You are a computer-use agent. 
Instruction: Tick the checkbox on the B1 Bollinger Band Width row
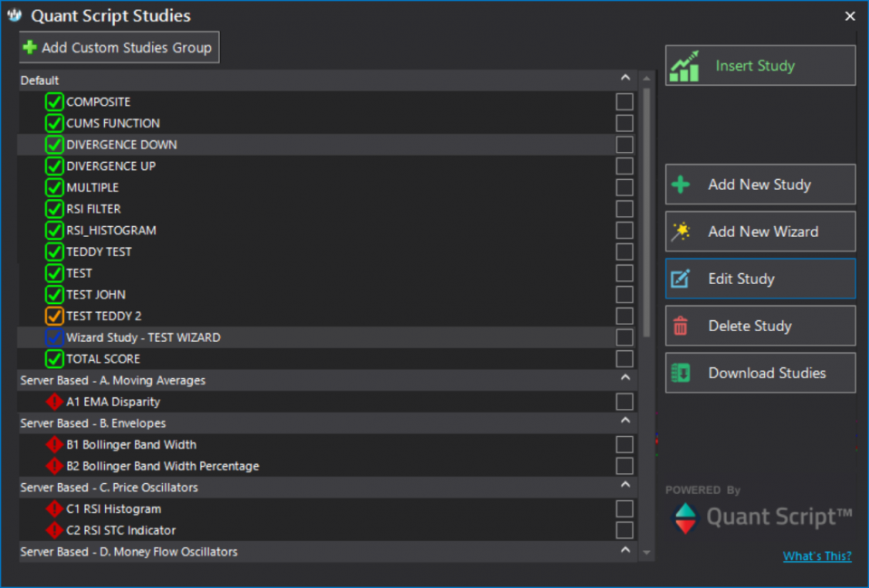click(x=625, y=444)
